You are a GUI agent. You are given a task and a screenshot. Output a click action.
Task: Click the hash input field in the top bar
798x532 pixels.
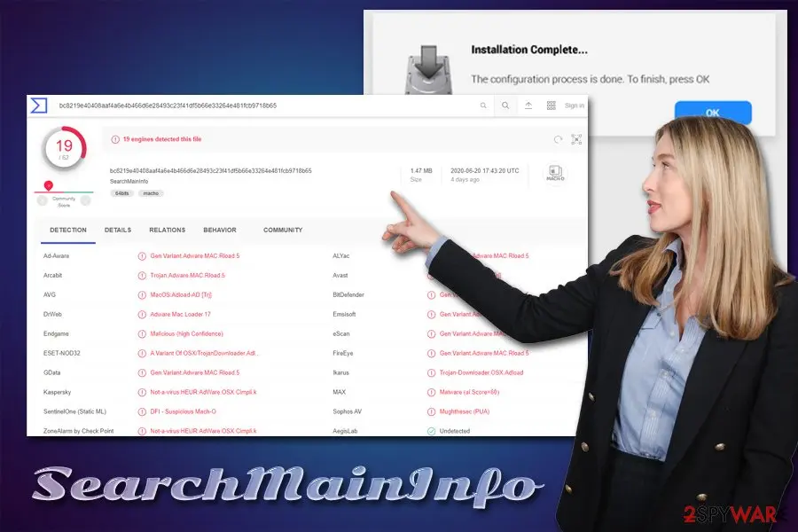(x=264, y=106)
